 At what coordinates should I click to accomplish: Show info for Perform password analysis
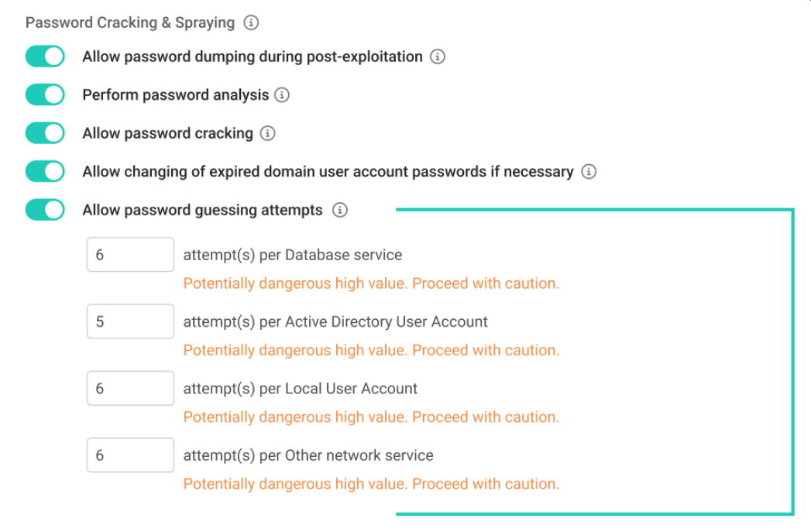tap(282, 95)
